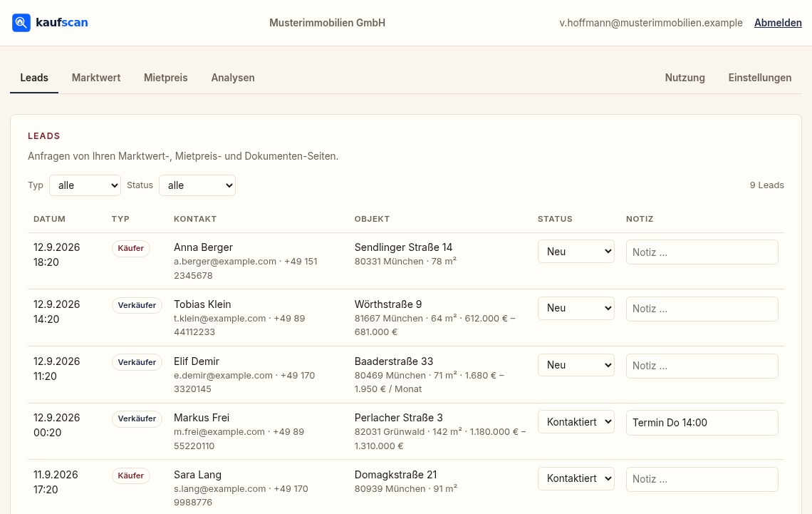Image resolution: width=812 pixels, height=514 pixels.
Task: Click the date '11.9.2026 17:20'
Action: pyautogui.click(x=56, y=483)
